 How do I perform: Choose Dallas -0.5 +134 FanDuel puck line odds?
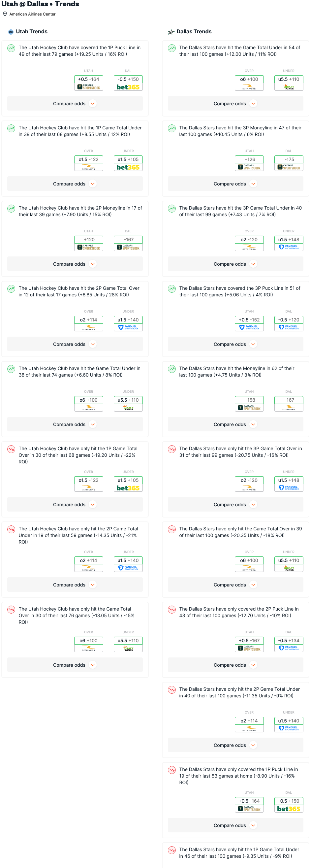289,644
